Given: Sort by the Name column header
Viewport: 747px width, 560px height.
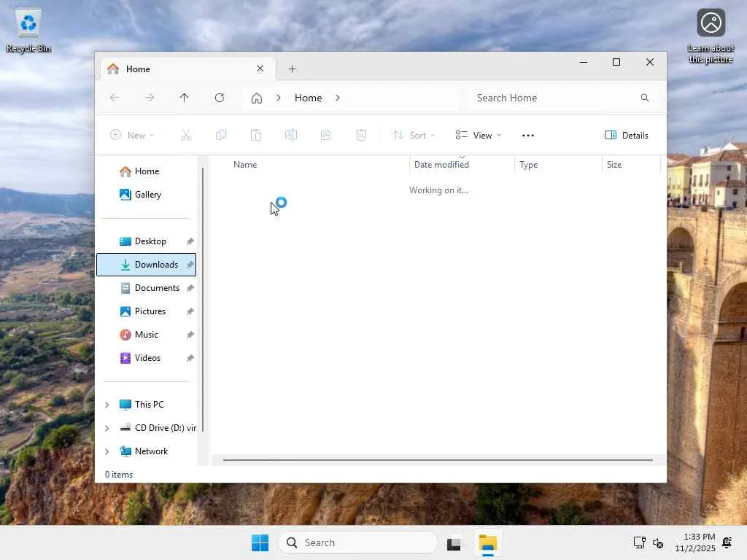Looking at the screenshot, I should (x=318, y=165).
